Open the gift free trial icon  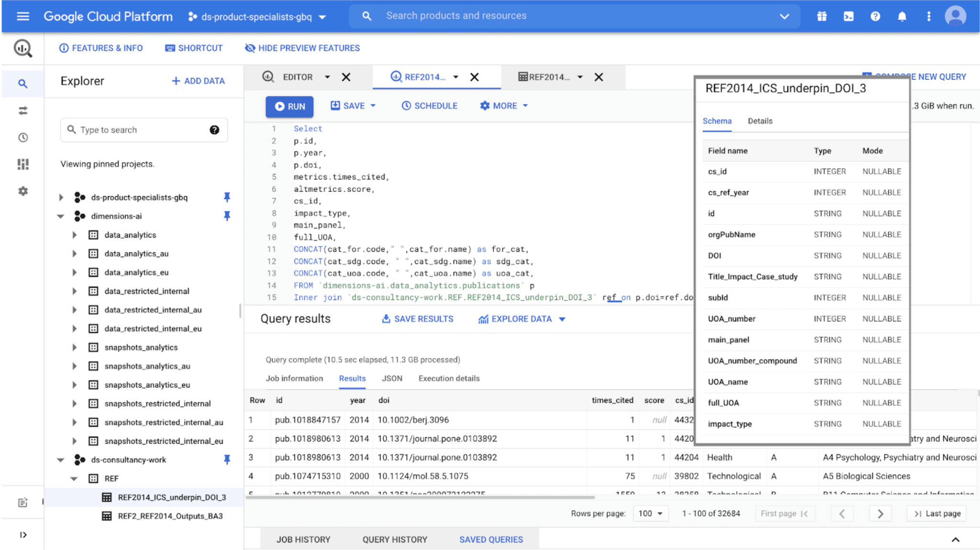coord(822,16)
